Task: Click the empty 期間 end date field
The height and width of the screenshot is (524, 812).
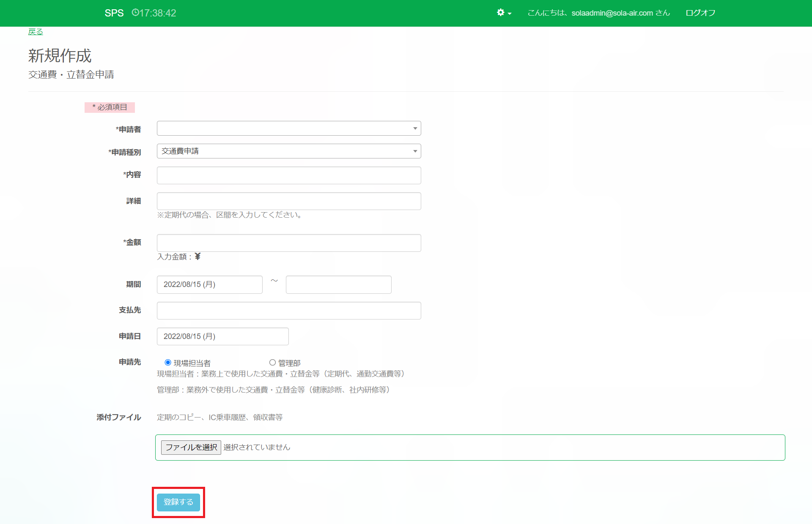Action: [x=338, y=284]
